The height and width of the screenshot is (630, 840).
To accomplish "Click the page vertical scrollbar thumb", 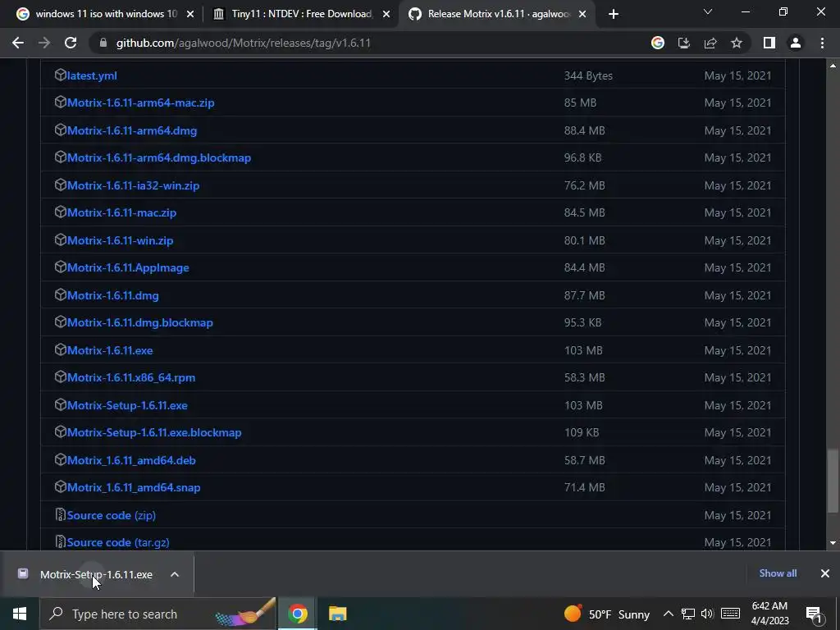I will [833, 481].
